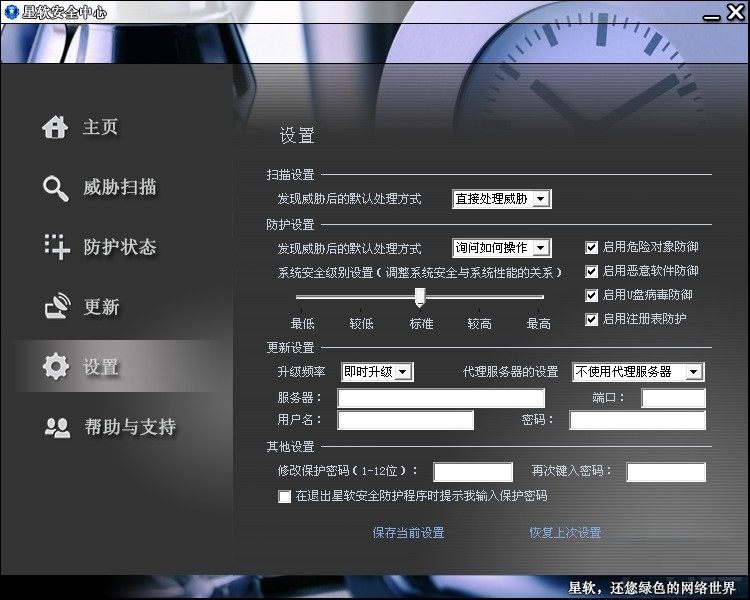The width and height of the screenshot is (750, 600).
Task: Select the 设置 sidebar entry
Action: pos(100,367)
